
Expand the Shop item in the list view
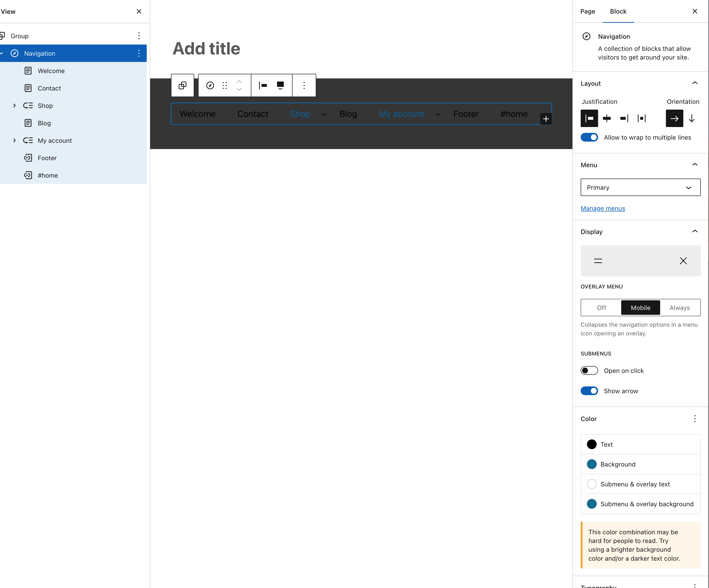(x=14, y=106)
